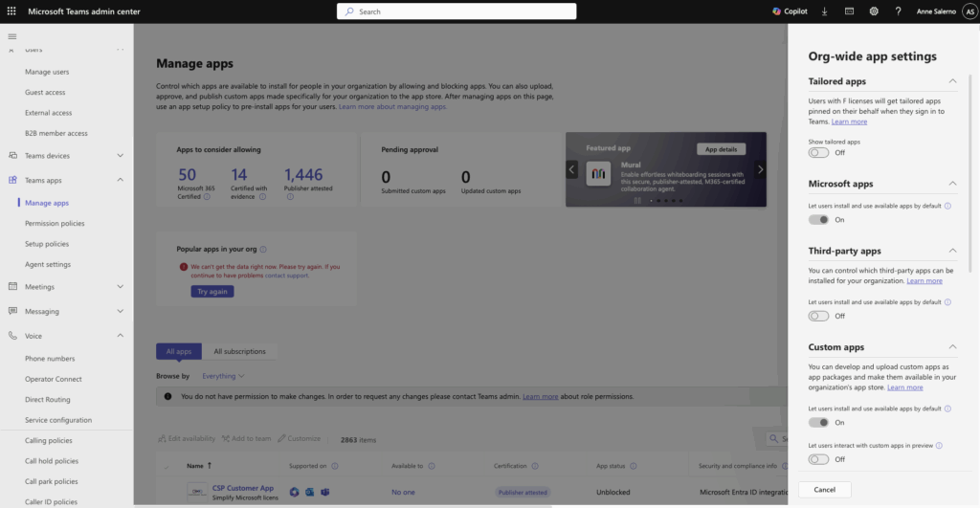Collapse the Tailored apps section

coord(952,82)
